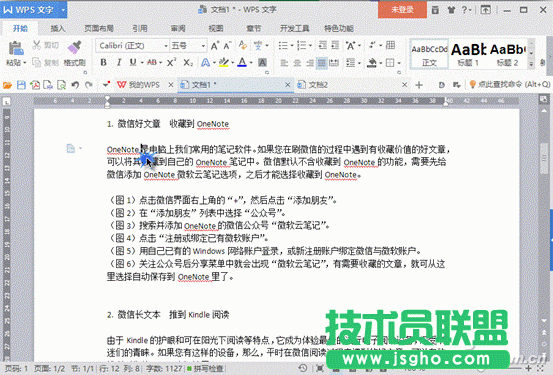
Task: Open the font size 五号 dropdown
Action: click(203, 46)
